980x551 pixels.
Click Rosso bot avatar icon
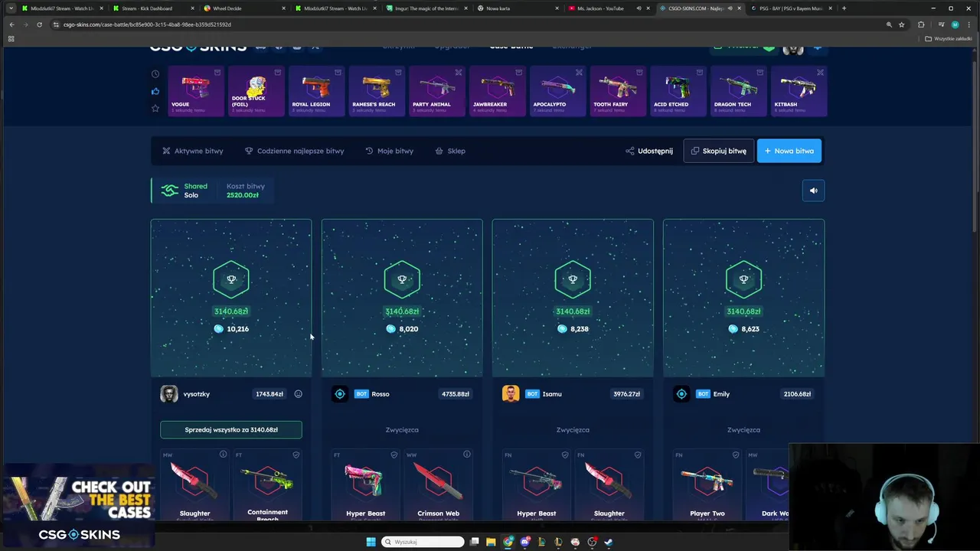[340, 394]
